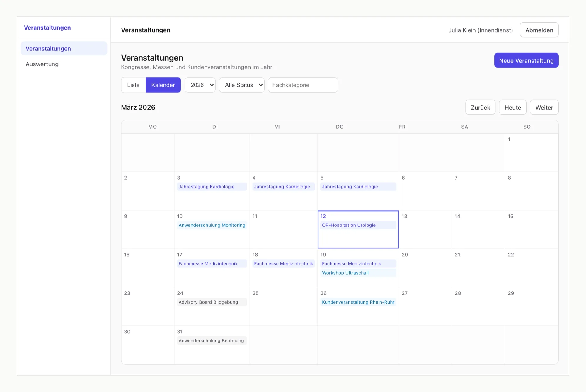Open Advisory Board Bildgebung event
The image size is (586, 392).
coord(212,302)
